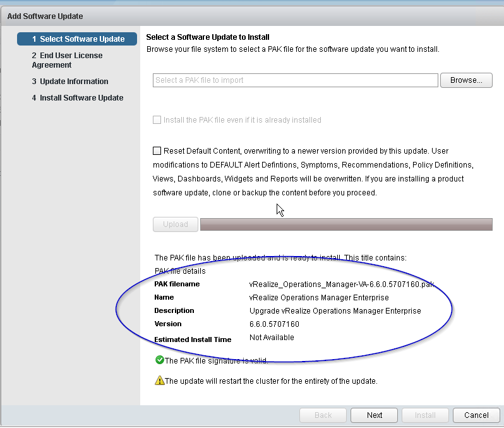The width and height of the screenshot is (504, 428).
Task: Toggle Install PAK file even if installed checkbox
Action: (x=157, y=120)
